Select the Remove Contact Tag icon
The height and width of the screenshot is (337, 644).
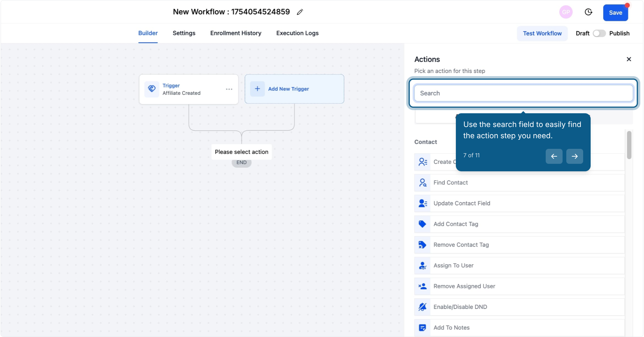pyautogui.click(x=422, y=245)
